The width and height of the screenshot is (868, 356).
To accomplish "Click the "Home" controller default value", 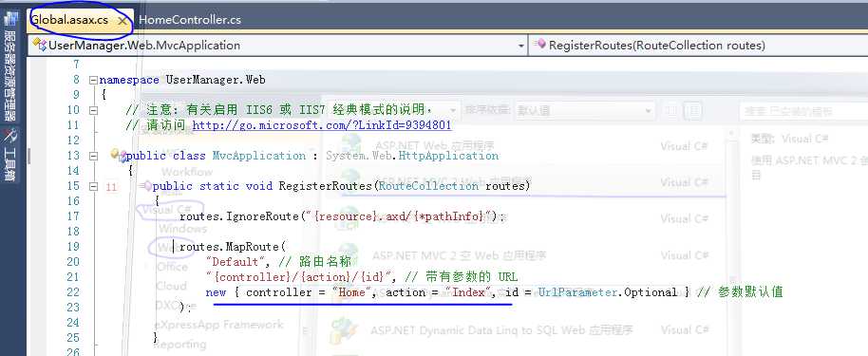I will [351, 291].
